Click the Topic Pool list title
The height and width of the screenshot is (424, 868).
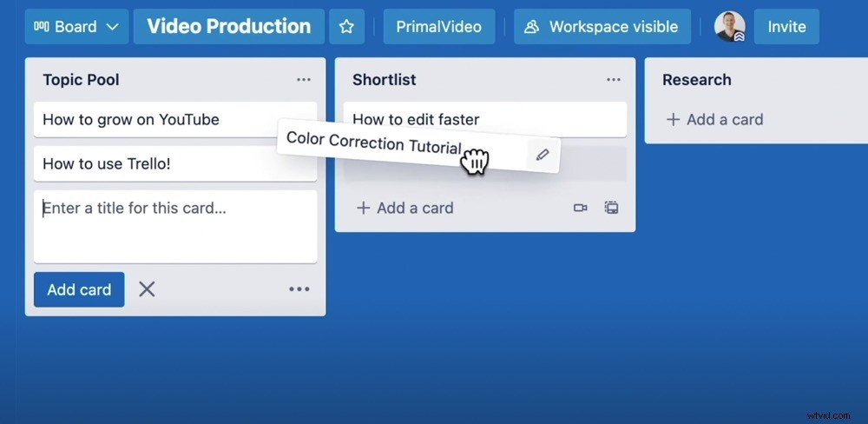[x=82, y=80]
